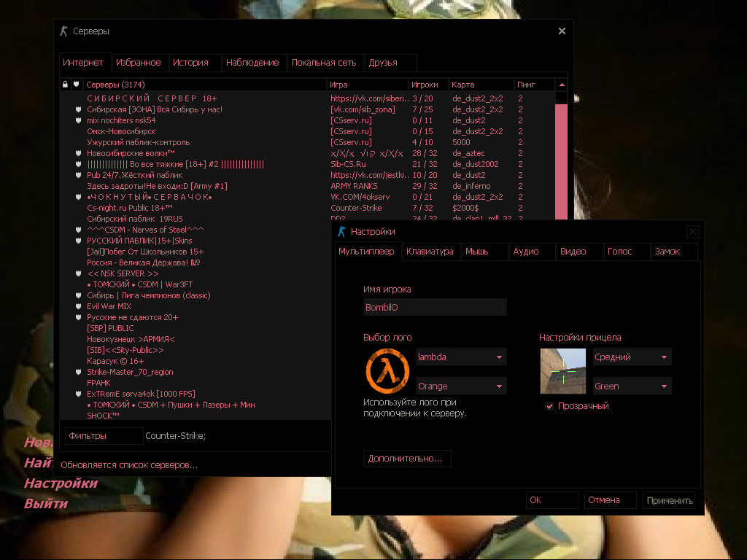This screenshot has height=560, width=747.
Task: Click the server list scroll-up arrow
Action: [x=562, y=85]
